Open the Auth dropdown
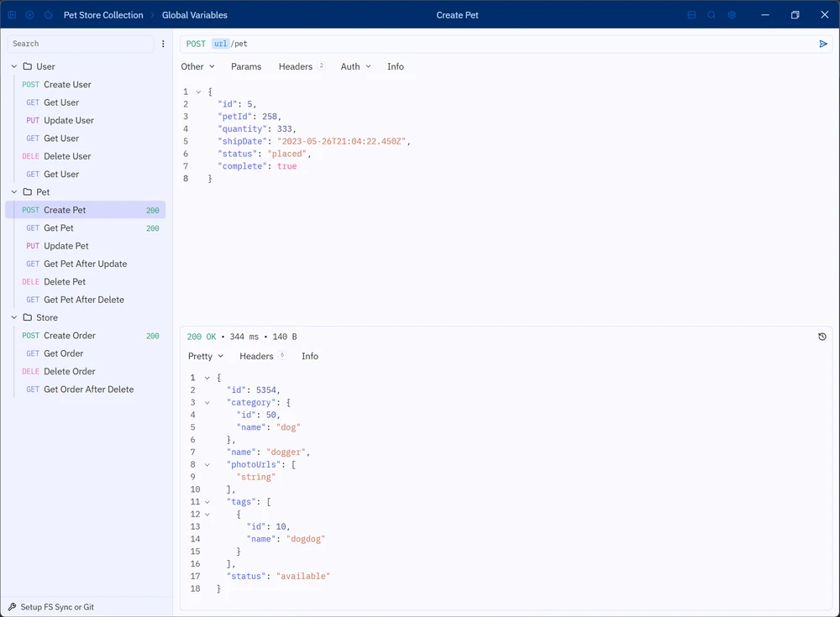Image resolution: width=840 pixels, height=617 pixels. tap(355, 66)
